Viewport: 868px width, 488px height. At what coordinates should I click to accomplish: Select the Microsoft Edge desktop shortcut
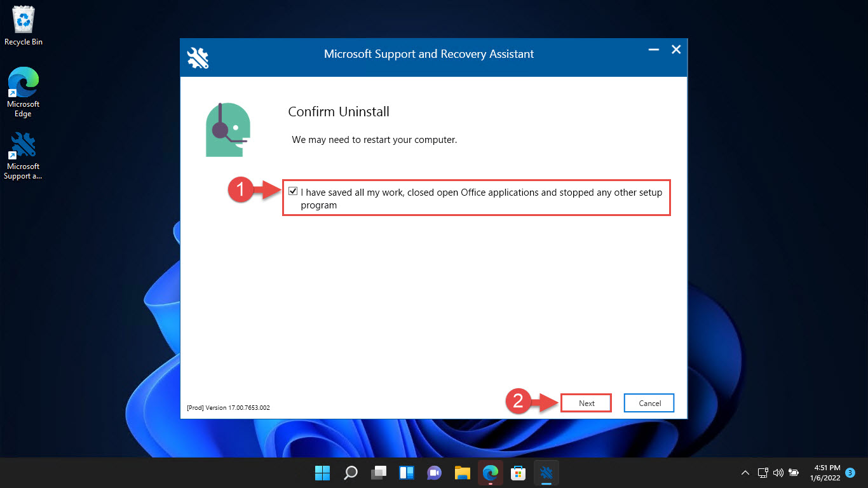click(x=24, y=93)
